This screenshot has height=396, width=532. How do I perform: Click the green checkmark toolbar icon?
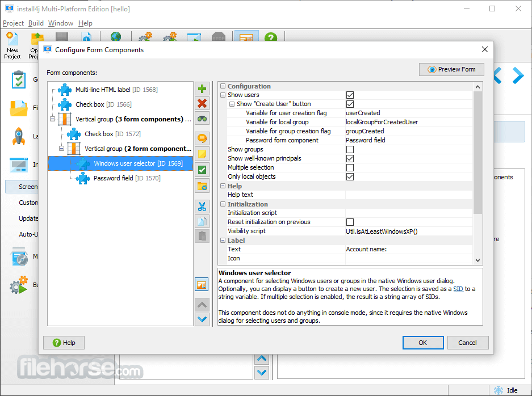202,170
